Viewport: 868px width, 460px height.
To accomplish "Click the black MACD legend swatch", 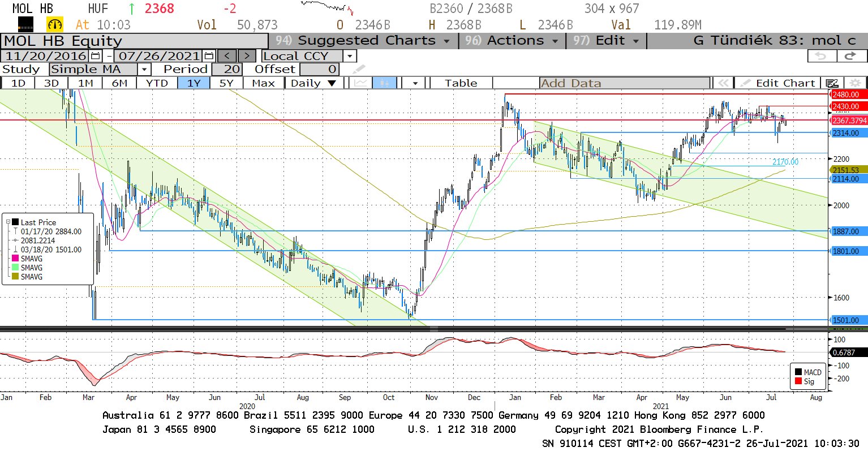I will click(x=798, y=372).
